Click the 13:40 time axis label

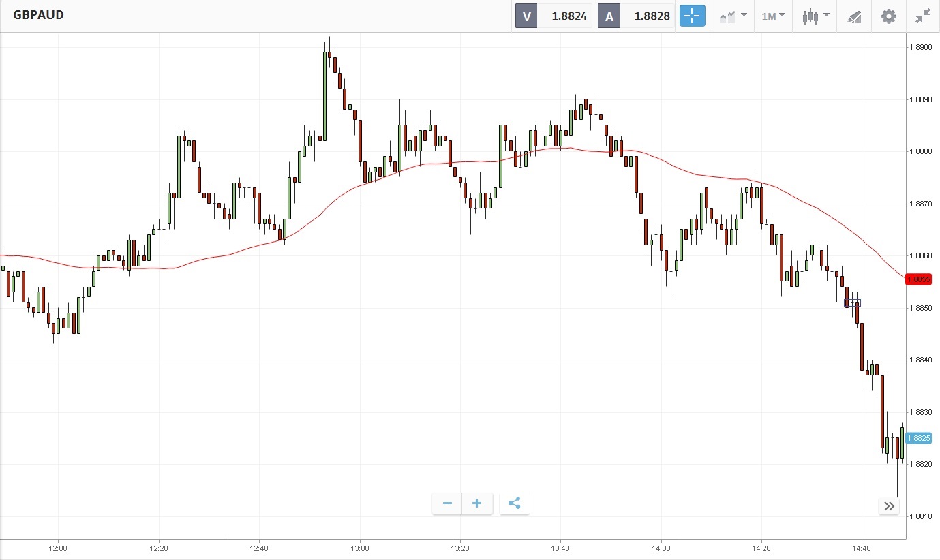(560, 548)
